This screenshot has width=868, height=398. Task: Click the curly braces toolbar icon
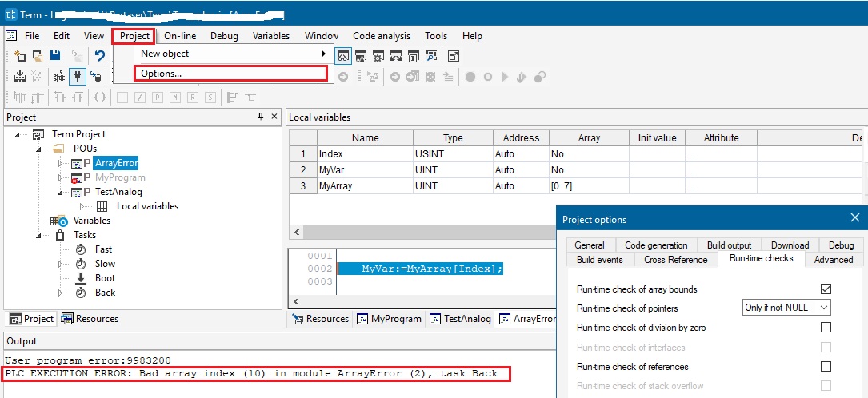(100, 98)
